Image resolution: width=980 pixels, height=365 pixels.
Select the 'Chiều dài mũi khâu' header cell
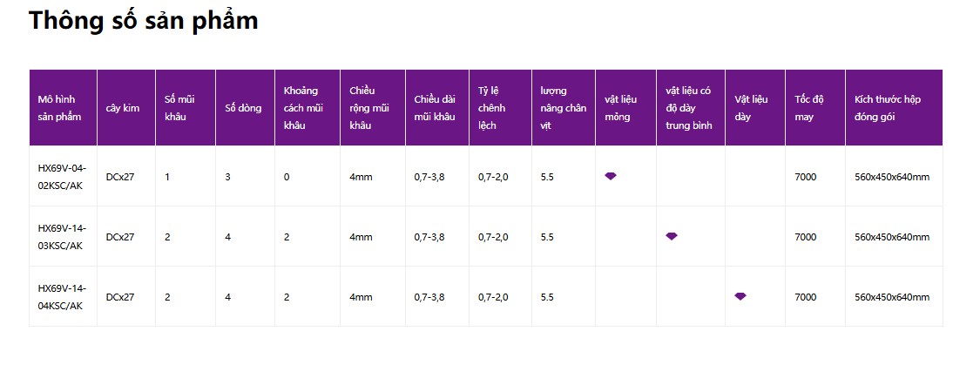437,108
